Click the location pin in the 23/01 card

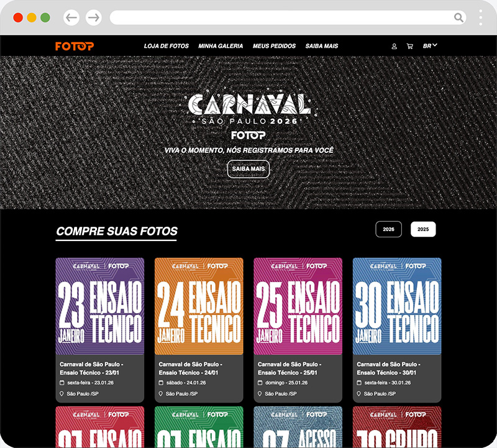(62, 393)
